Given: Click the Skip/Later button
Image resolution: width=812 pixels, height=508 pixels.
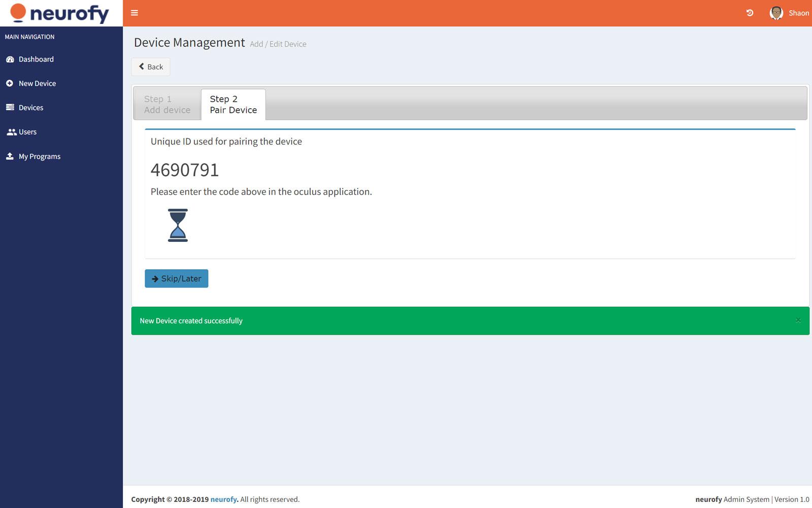Looking at the screenshot, I should [177, 278].
